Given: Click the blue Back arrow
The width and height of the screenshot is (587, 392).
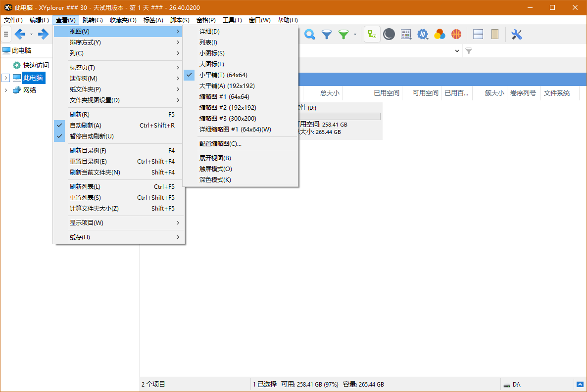Looking at the screenshot, I should click(x=20, y=35).
